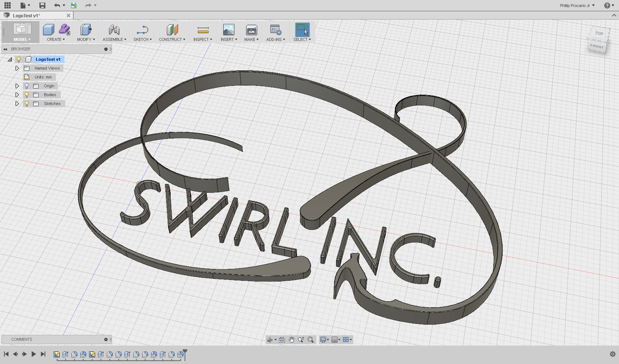Open the Inspect measure tool
This screenshot has width=619, height=364.
(x=203, y=29)
